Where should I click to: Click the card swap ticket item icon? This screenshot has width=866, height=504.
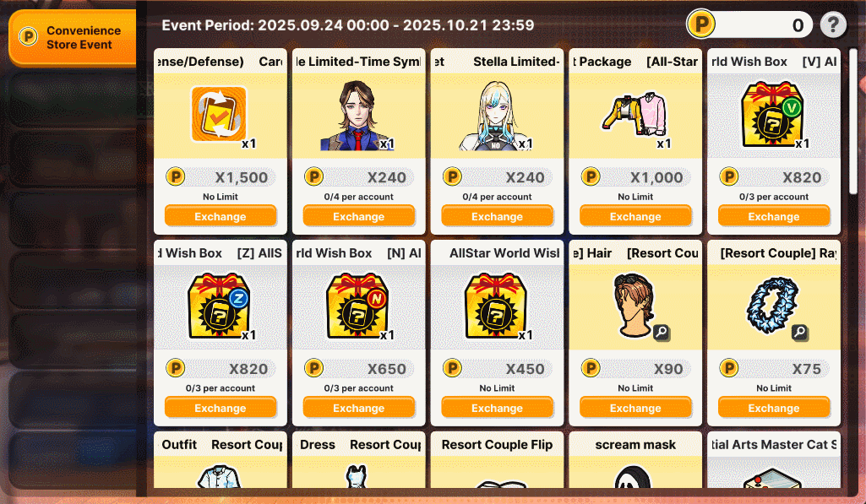click(219, 114)
